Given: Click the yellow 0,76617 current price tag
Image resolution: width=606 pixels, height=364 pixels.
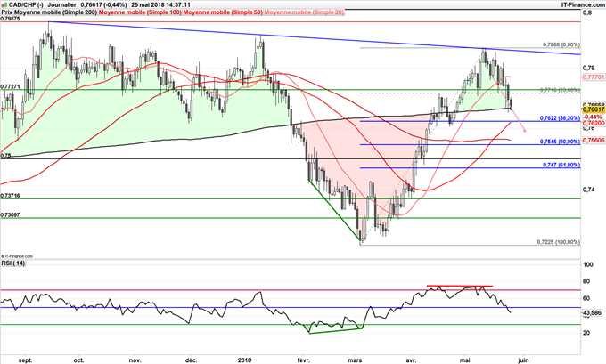Looking at the screenshot, I should point(594,110).
